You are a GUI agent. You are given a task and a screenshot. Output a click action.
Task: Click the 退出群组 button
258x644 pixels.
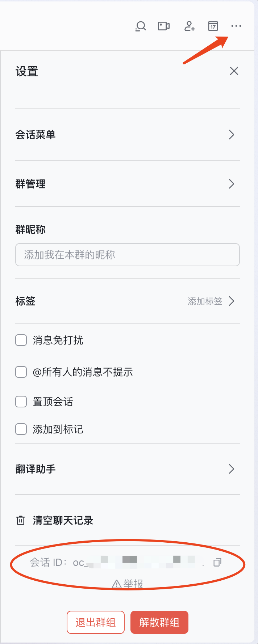click(x=96, y=622)
